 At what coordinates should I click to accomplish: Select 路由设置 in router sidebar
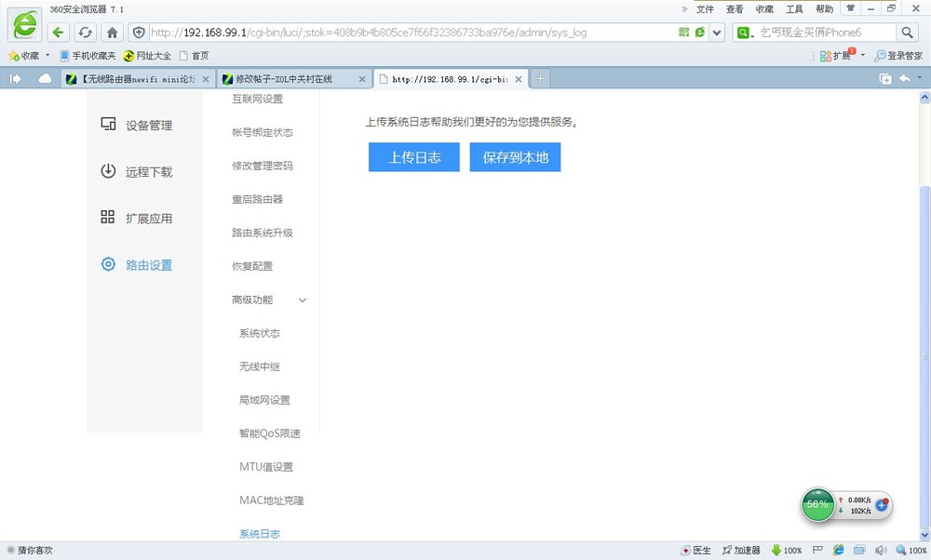tap(137, 264)
